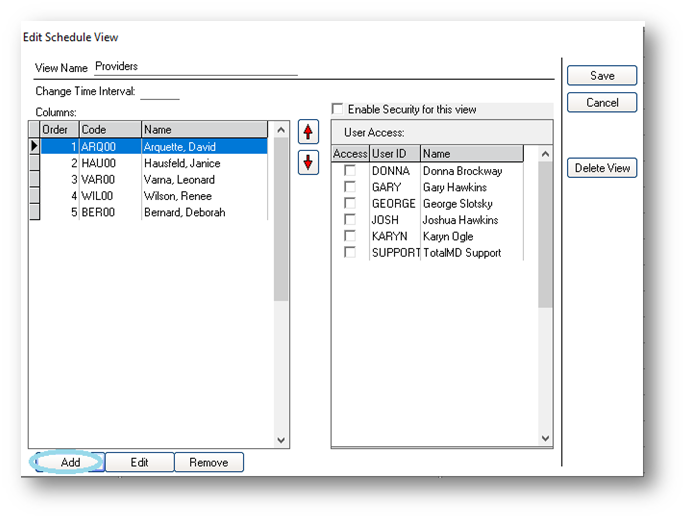The height and width of the screenshot is (520, 687).
Task: Select the Wilson, Renee row
Action: [x=154, y=196]
